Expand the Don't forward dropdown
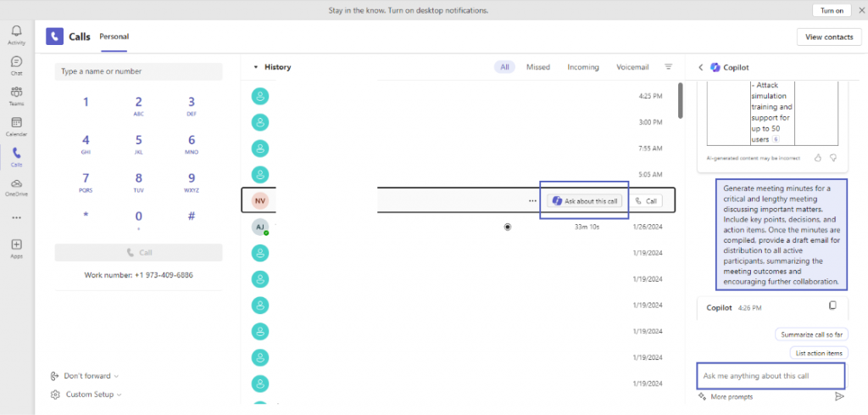The image size is (868, 415). click(84, 376)
